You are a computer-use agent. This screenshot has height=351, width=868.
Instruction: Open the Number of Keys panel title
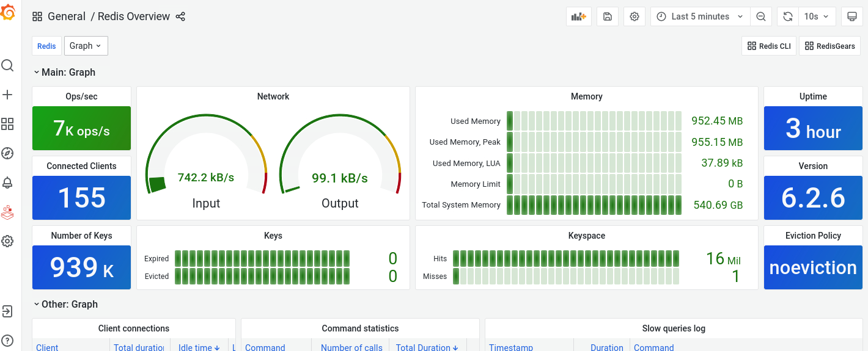pos(81,236)
